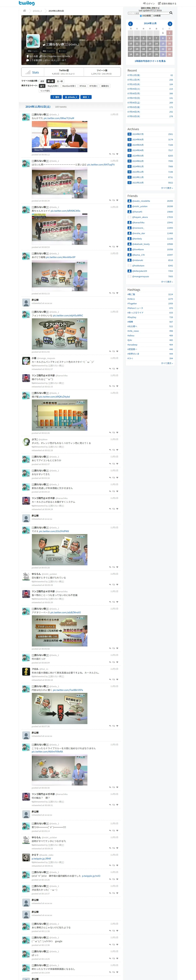Screen dimensions: 196x980
Task: Toggle the Replyを除く filter
Action: click(53, 86)
